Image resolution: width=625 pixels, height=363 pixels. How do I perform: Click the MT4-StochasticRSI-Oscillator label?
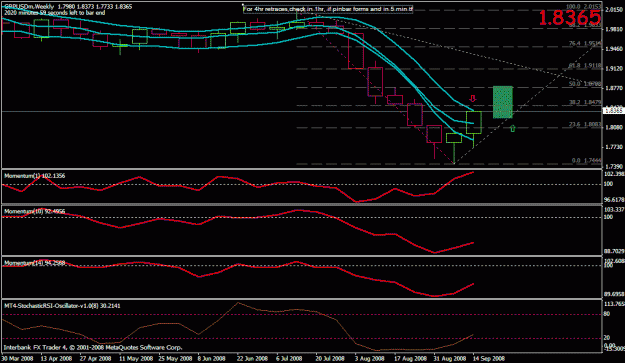62,306
